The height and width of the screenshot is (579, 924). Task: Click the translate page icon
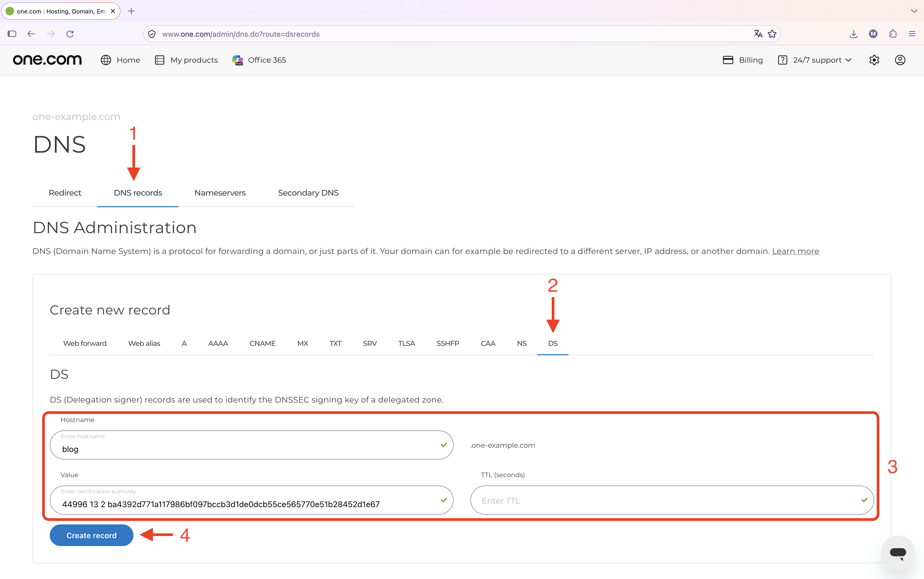pos(758,34)
